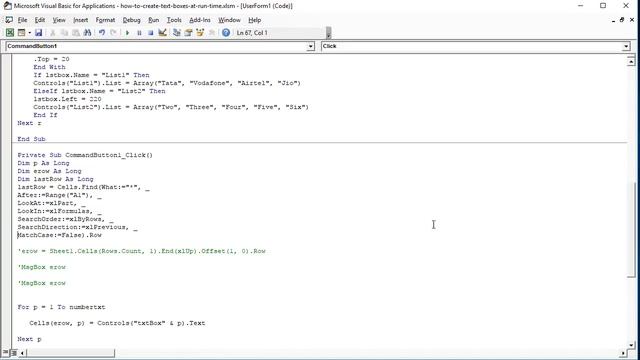640x360 pixels.
Task: Minimize the inner code window
Action: tap(613, 20)
